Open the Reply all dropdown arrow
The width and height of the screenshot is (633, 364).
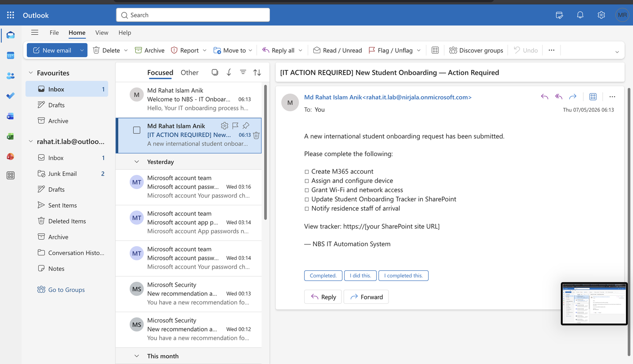(x=301, y=50)
